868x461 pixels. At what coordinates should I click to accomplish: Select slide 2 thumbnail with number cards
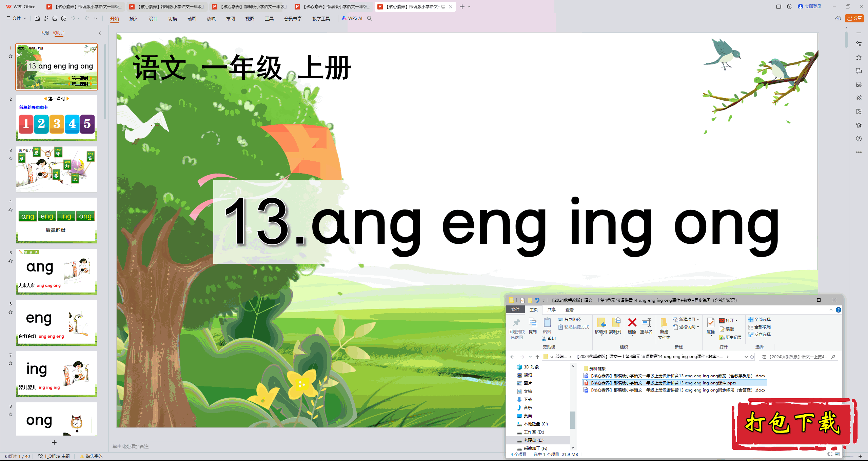point(57,118)
